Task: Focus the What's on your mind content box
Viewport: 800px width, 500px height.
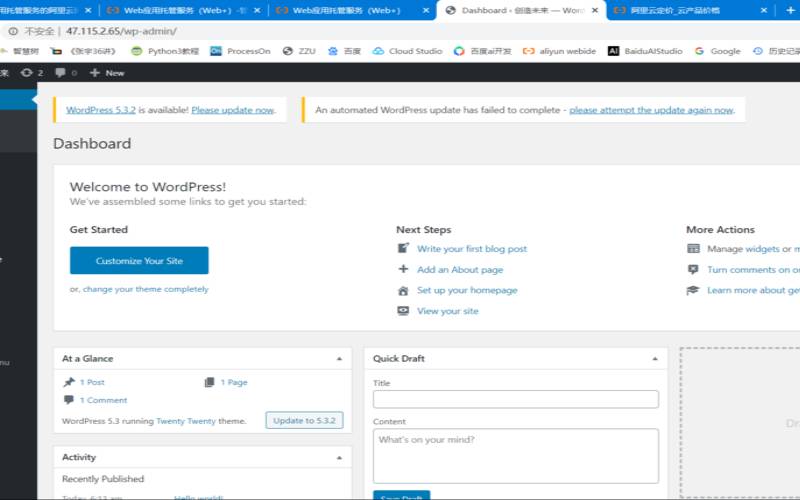Action: click(516, 456)
